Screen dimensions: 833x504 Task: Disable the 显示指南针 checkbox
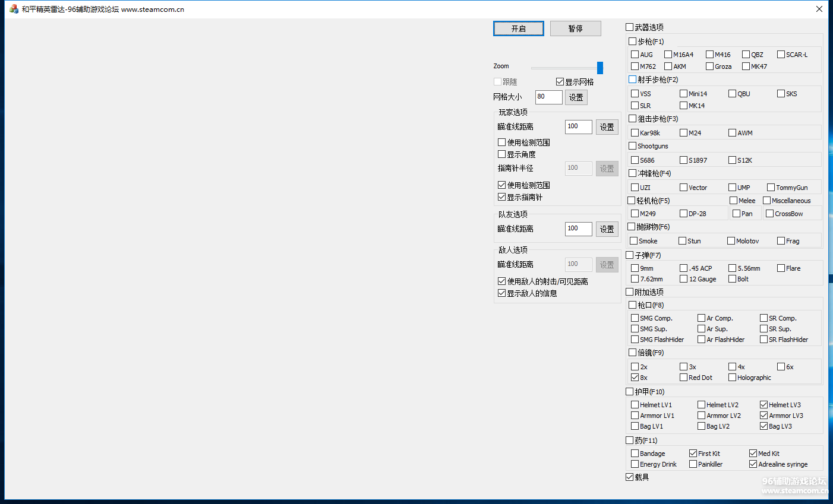[501, 197]
